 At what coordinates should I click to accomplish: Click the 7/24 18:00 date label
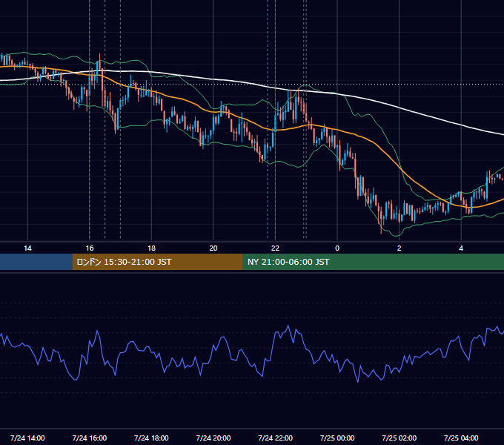(151, 438)
